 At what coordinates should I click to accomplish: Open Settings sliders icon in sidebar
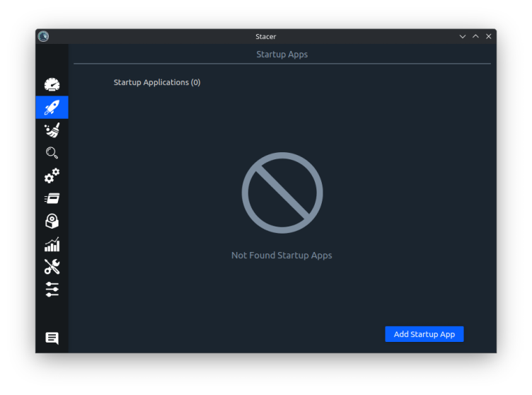click(x=52, y=289)
